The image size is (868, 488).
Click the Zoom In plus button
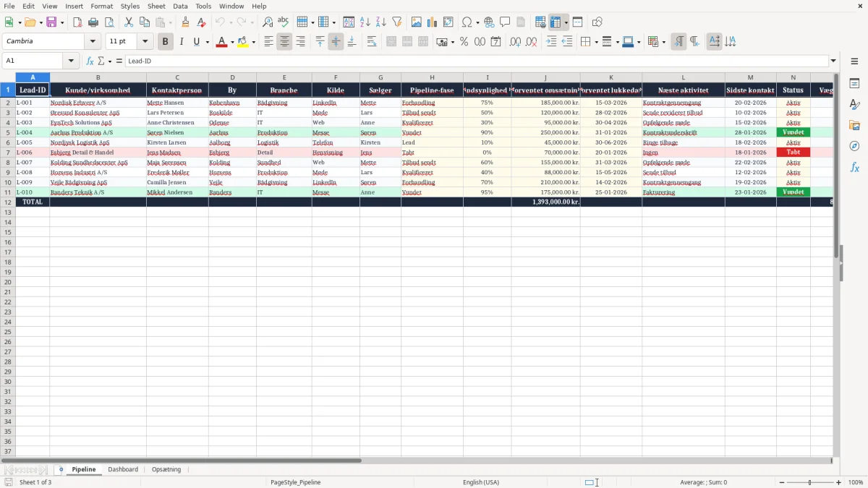tap(839, 482)
